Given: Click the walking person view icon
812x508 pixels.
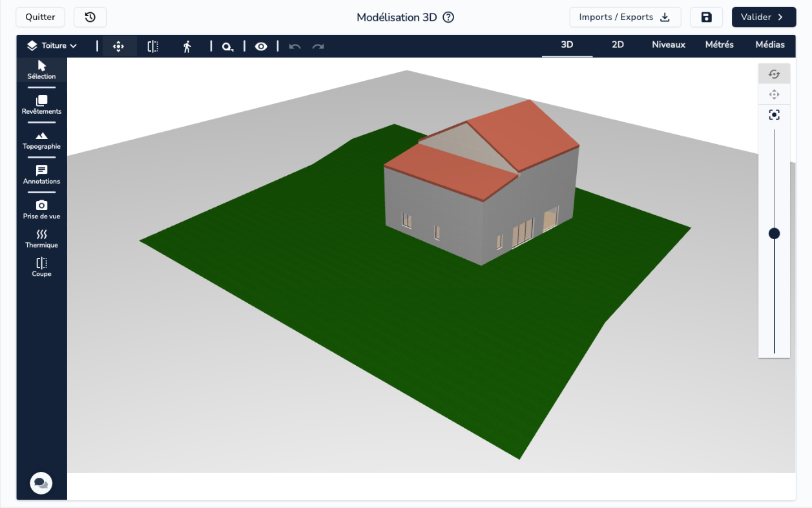Looking at the screenshot, I should (x=187, y=47).
